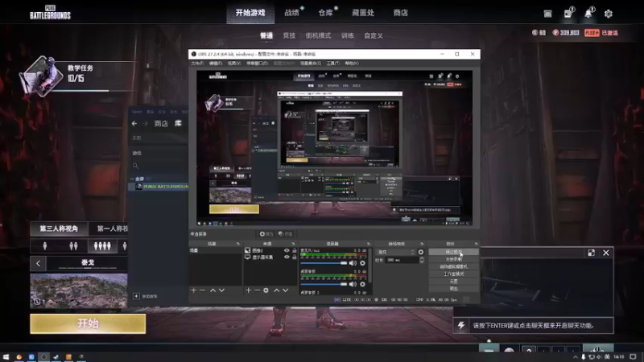This screenshot has width=644, height=362.
Task: Add a scene with the plus in Scenes panel
Action: click(x=193, y=290)
